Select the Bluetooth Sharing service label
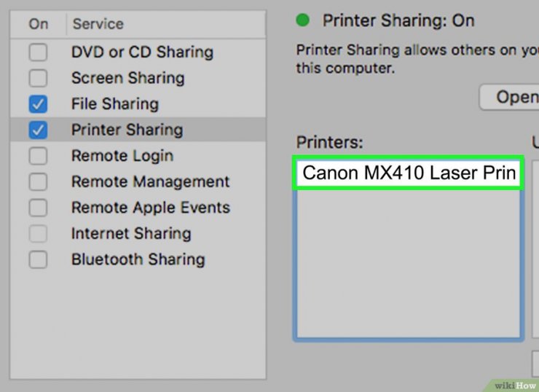Viewport: 539px width, 392px height. pos(138,259)
